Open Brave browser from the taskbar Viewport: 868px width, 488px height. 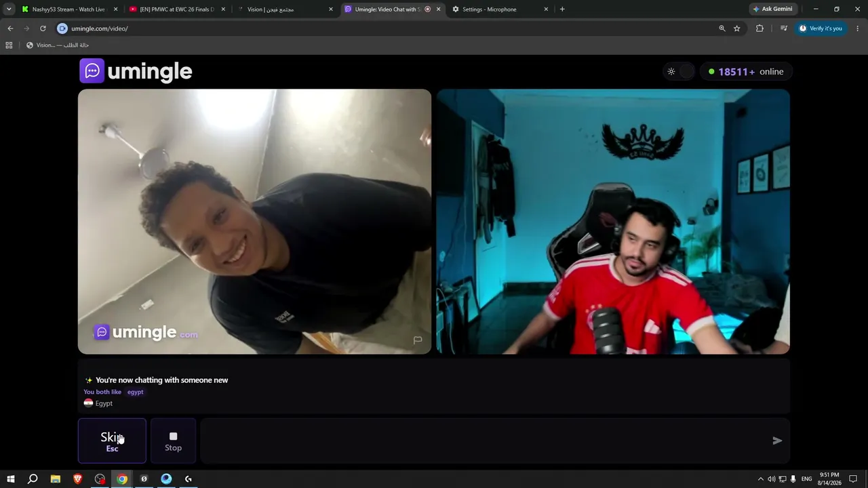coord(78,479)
